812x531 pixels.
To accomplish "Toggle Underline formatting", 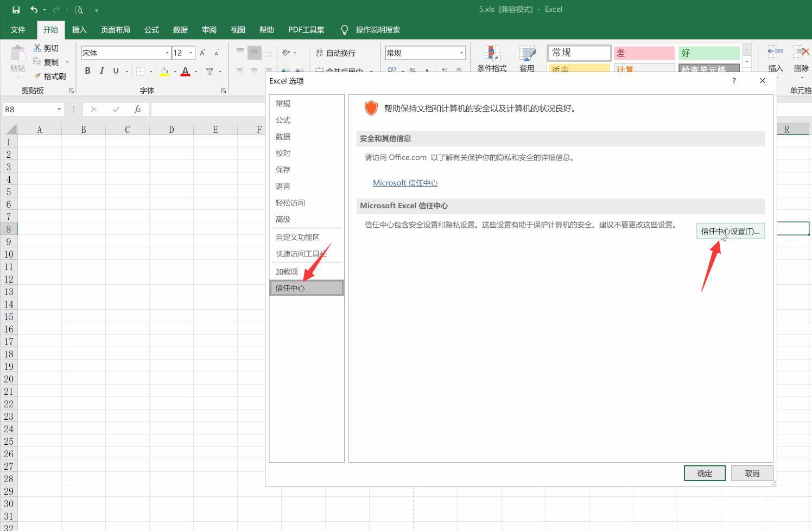I will (116, 71).
